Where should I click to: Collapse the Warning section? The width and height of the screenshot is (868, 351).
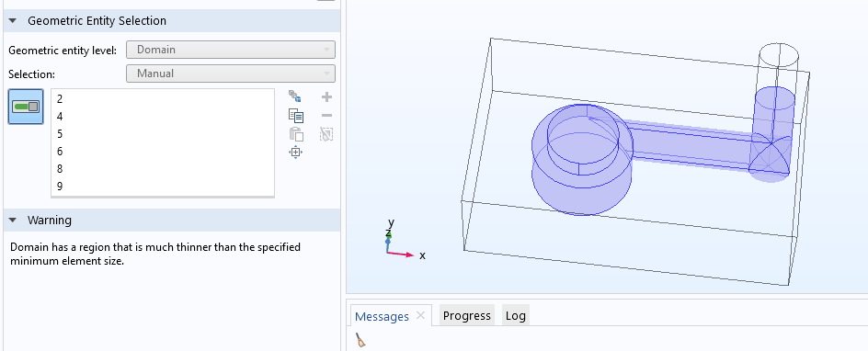[12, 221]
